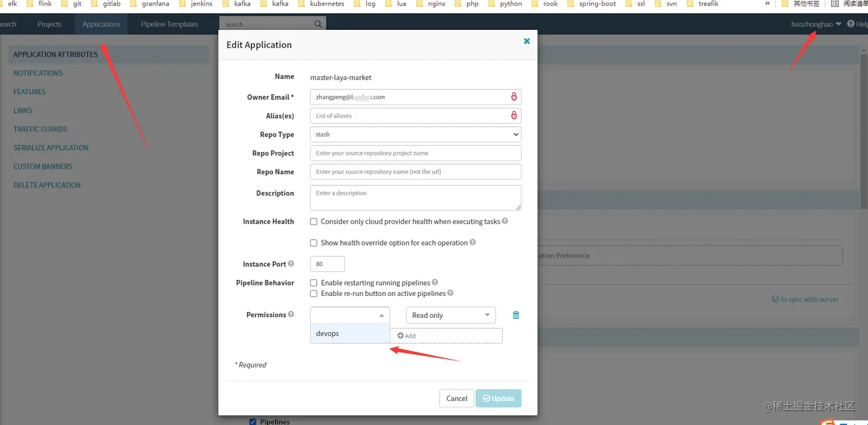
Task: Select devops from the dropdown list
Action: [x=350, y=333]
